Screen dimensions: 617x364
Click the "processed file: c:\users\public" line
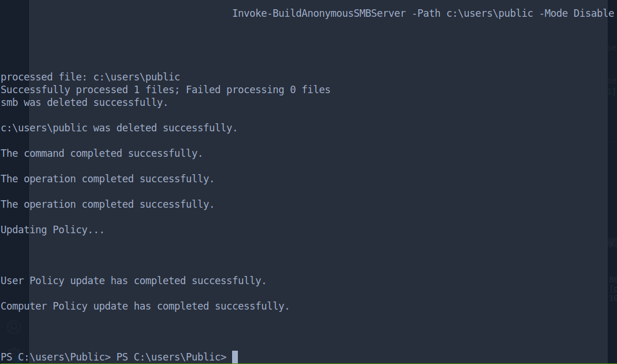pos(90,77)
